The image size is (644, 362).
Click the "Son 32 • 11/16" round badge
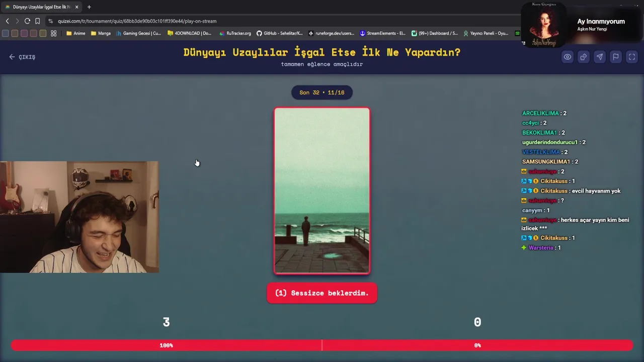point(322,93)
